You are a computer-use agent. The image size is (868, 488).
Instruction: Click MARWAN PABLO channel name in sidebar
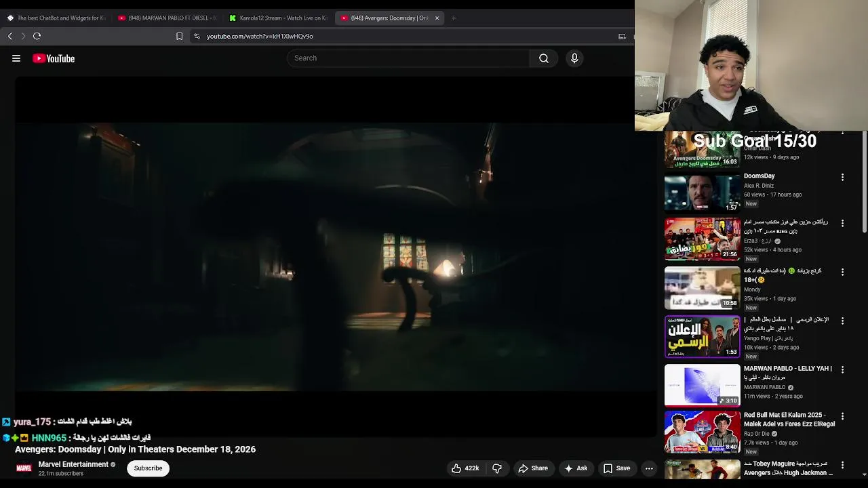[x=765, y=387]
